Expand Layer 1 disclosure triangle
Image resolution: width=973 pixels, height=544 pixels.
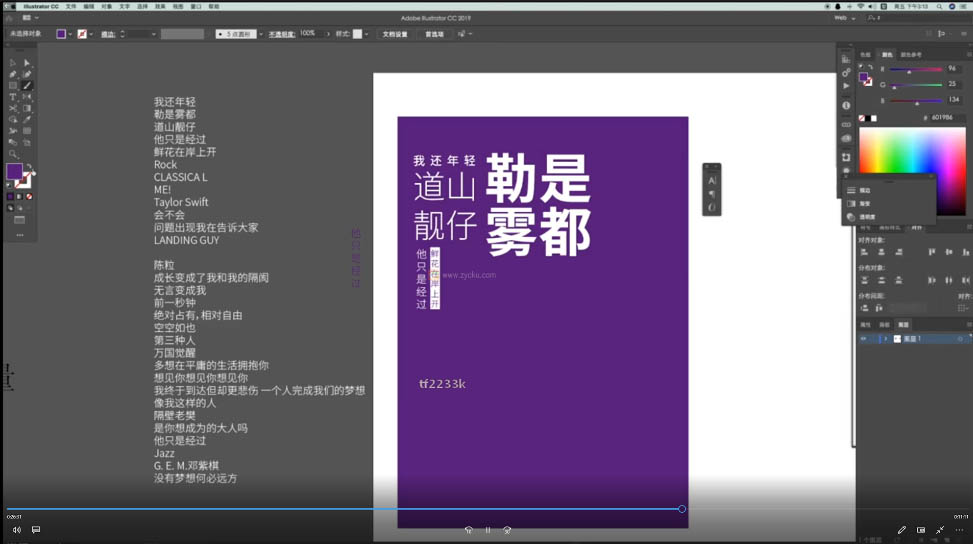pos(886,339)
